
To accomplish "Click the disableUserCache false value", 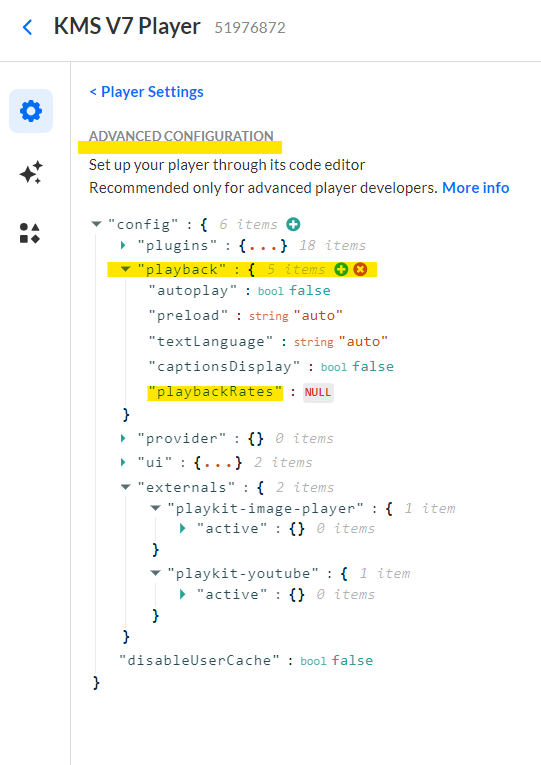I will [352, 661].
